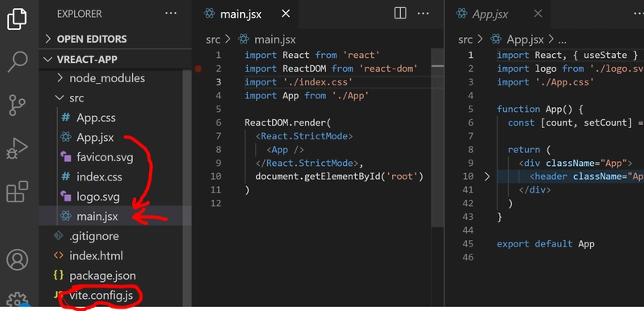Toggle the breakpoint on line 2
The image size is (644, 311).
tap(198, 68)
